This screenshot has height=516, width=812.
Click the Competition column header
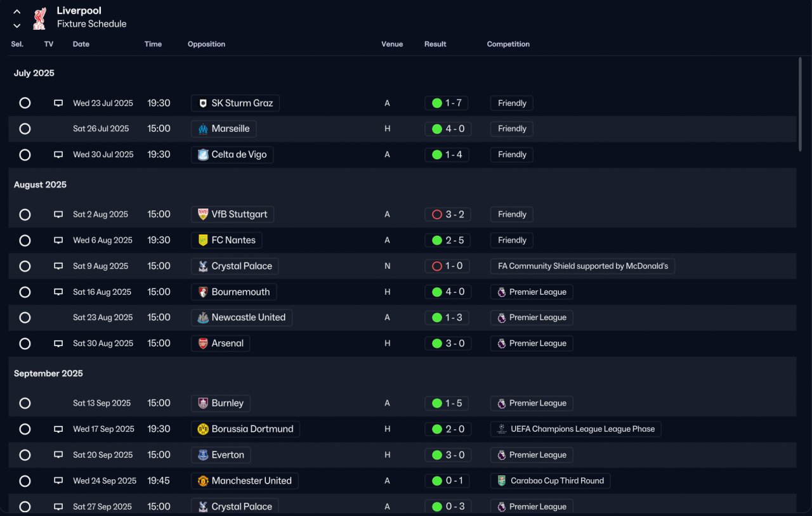pos(508,44)
